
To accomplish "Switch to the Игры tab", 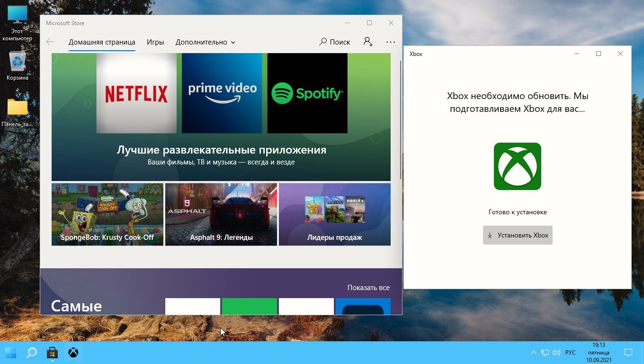I will [155, 42].
